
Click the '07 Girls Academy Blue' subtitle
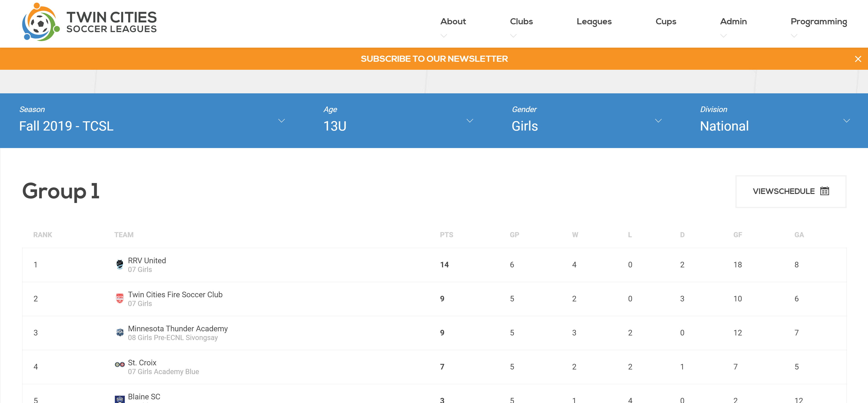(x=163, y=372)
